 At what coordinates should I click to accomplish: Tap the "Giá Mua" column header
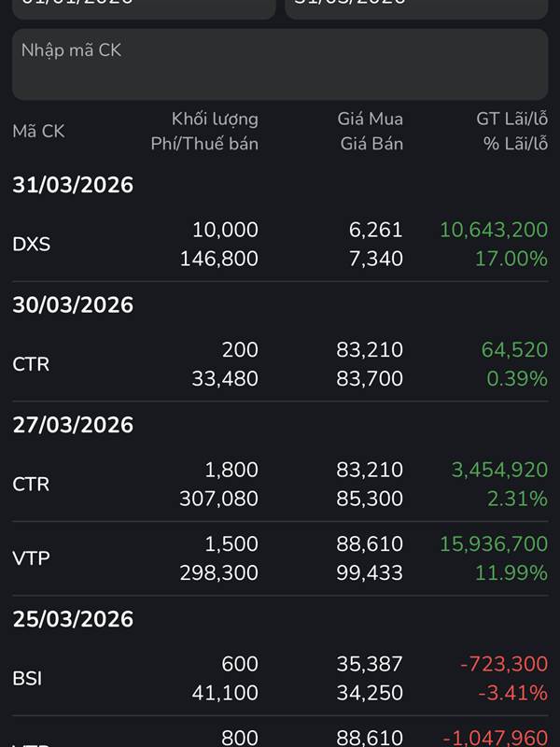point(371,120)
